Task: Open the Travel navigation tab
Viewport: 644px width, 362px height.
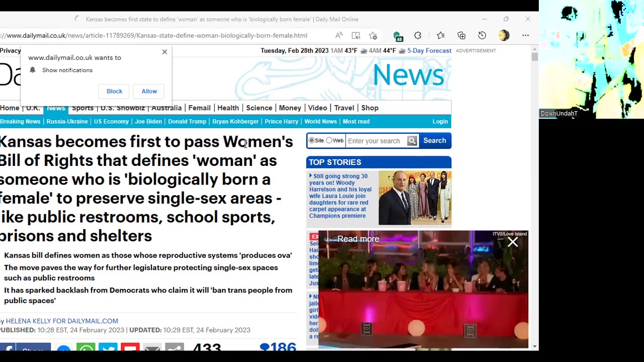Action: point(344,108)
